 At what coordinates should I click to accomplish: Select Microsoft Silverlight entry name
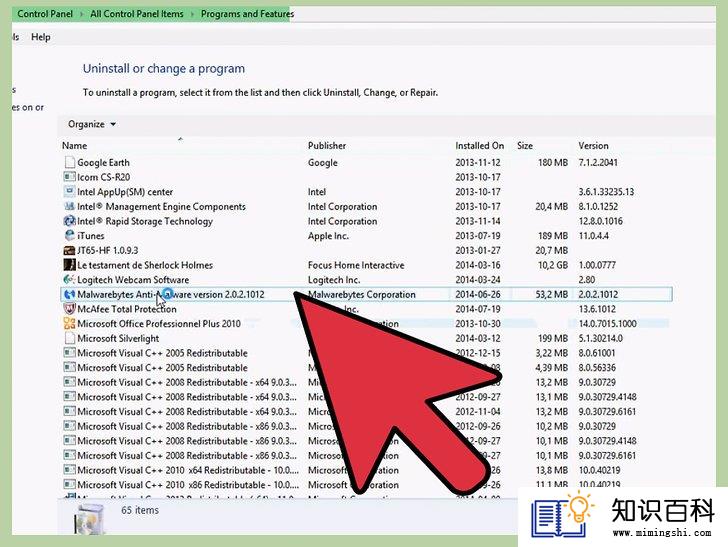[x=118, y=339]
